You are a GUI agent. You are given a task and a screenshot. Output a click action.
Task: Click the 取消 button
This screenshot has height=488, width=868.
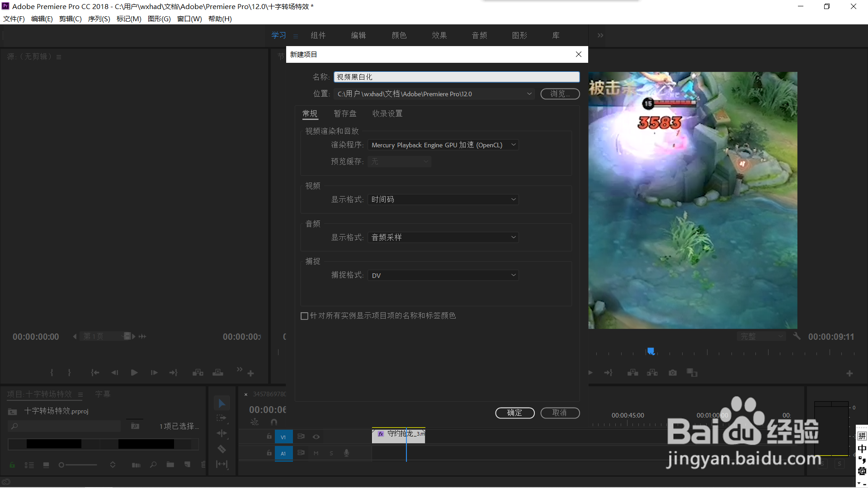click(x=560, y=413)
